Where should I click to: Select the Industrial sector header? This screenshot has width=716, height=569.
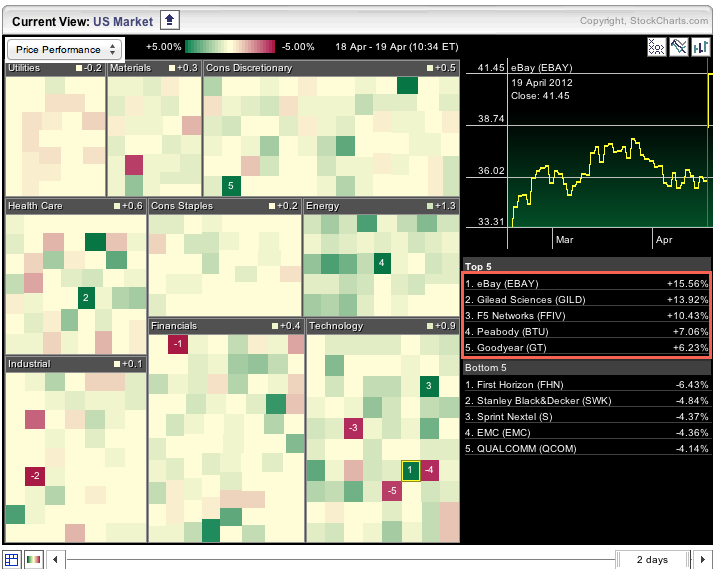coord(76,364)
